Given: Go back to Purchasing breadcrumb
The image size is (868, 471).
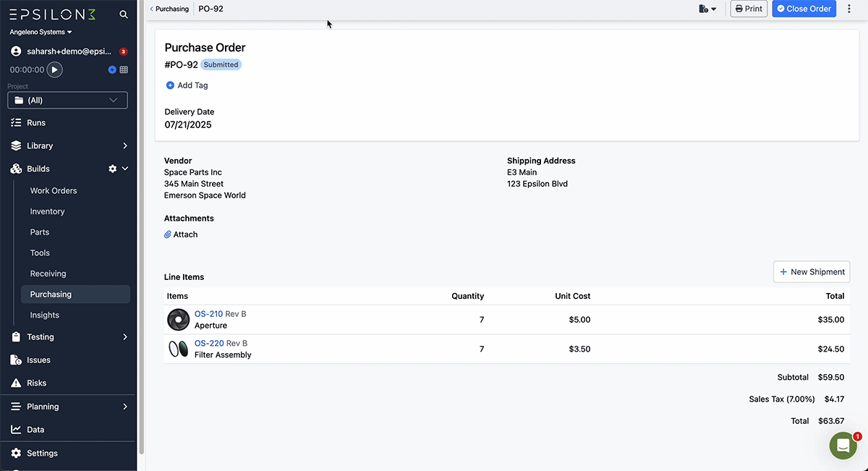Looking at the screenshot, I should [x=169, y=9].
